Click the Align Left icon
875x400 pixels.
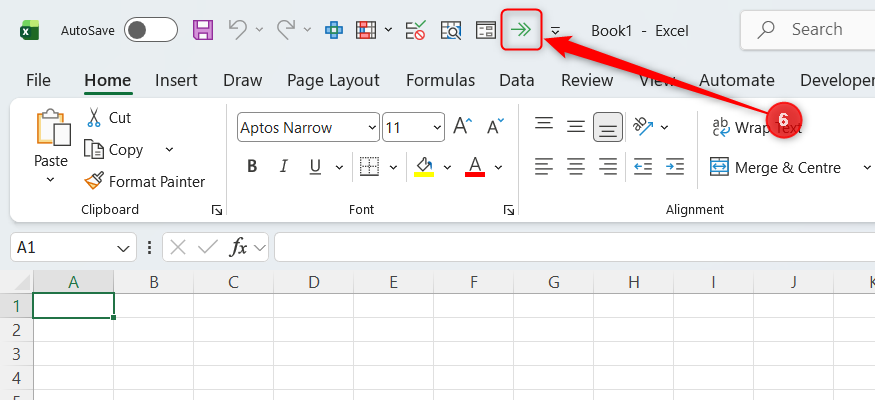pos(544,166)
